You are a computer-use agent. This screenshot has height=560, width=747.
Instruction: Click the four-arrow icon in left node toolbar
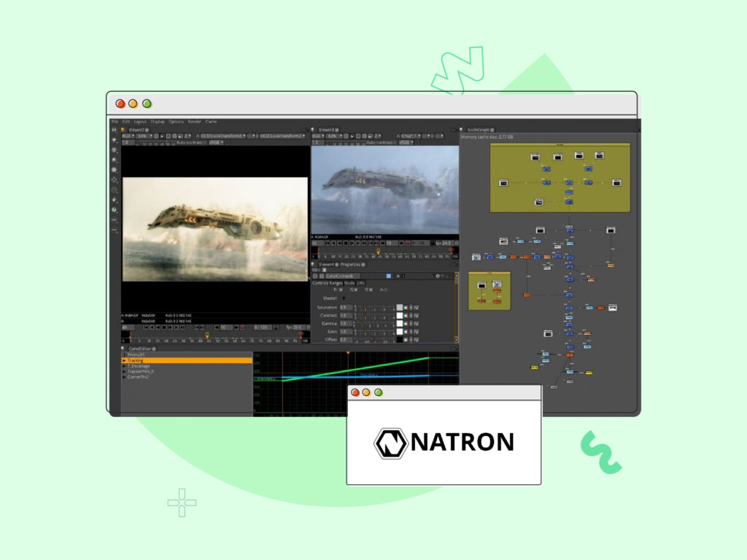pyautogui.click(x=115, y=180)
